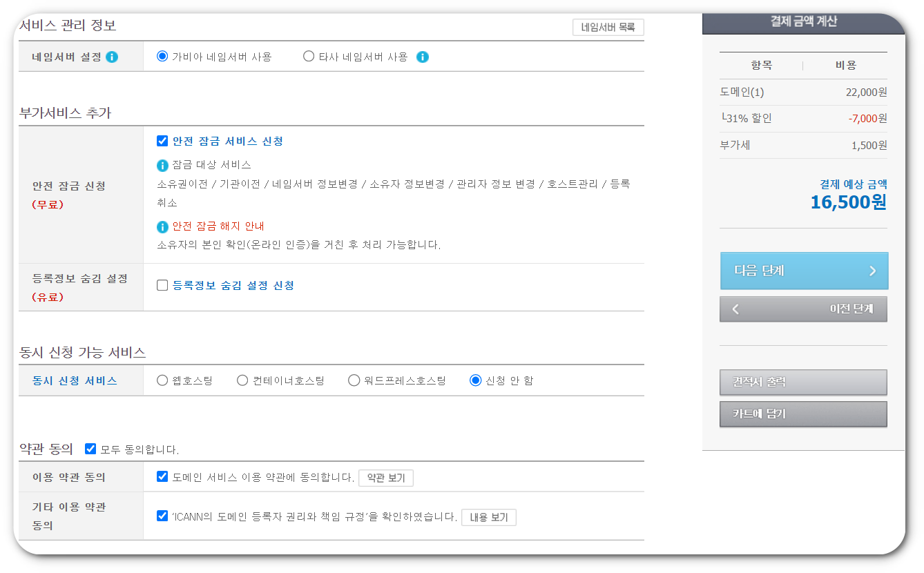Click the info icon beside 안전 잠금 해지 안내
The width and height of the screenshot is (924, 573).
click(x=163, y=226)
